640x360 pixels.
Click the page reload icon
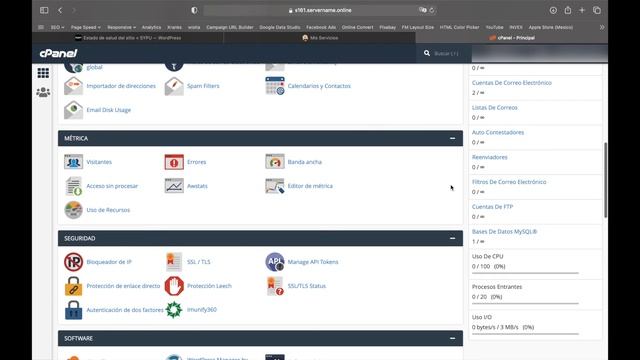click(432, 10)
